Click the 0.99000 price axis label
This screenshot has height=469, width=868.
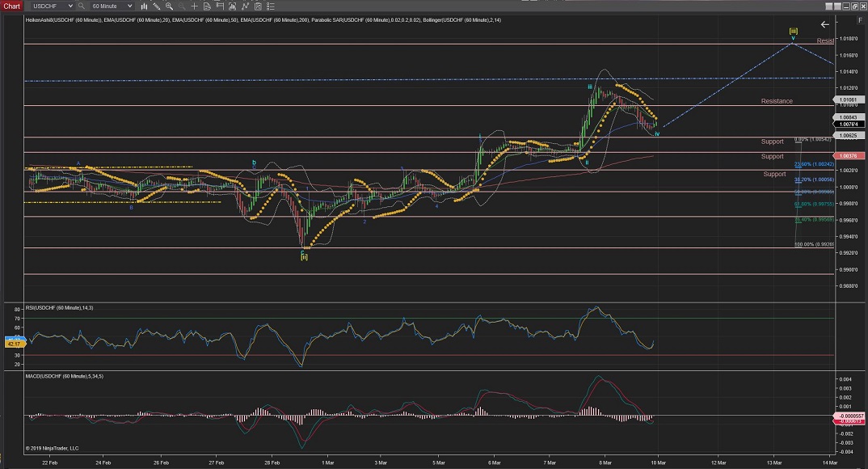pyautogui.click(x=849, y=269)
